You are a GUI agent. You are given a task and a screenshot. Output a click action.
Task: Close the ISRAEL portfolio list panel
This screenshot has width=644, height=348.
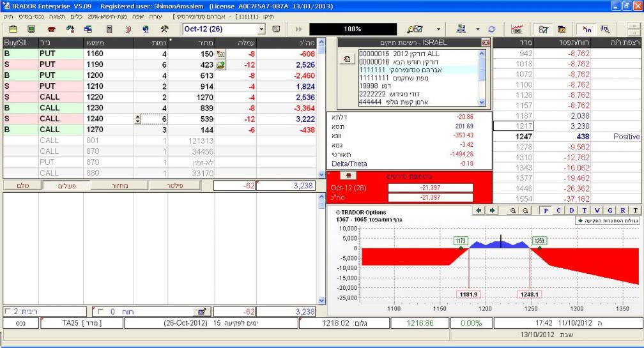tap(484, 42)
